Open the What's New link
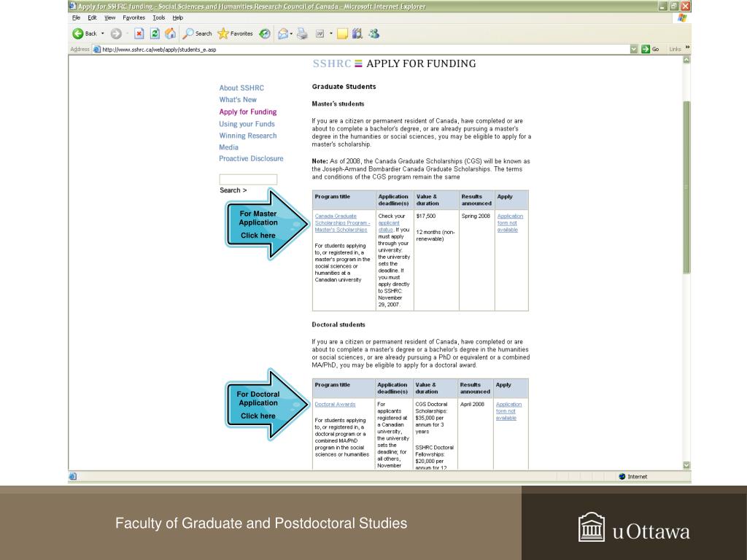Screen dimensions: 747x560 click(x=238, y=99)
